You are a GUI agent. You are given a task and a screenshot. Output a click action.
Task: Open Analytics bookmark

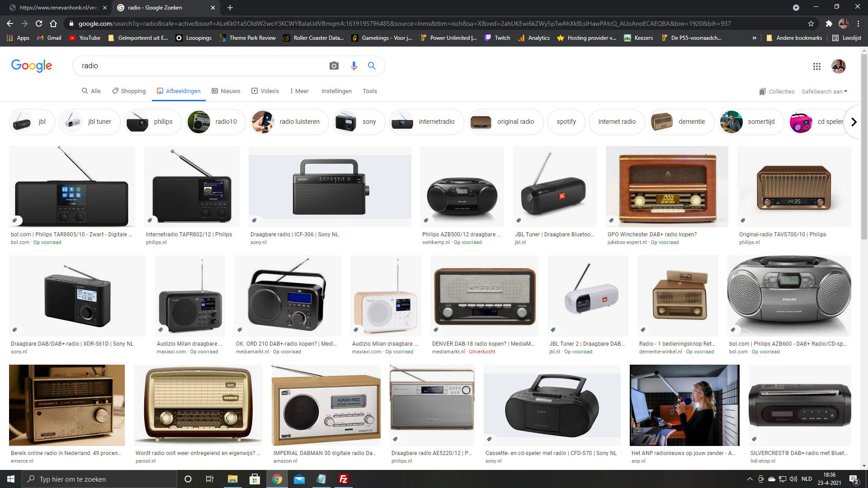coord(534,38)
